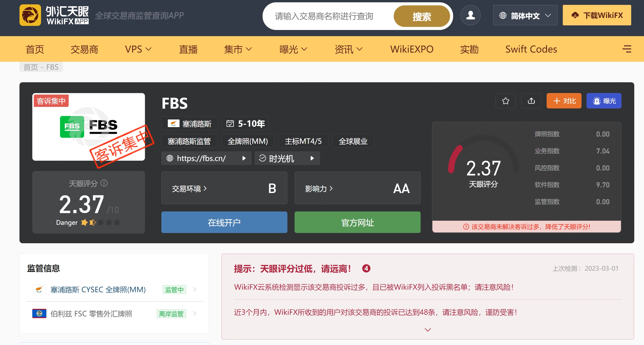Click the 主标MT4/5 tag
Screen dimensions: 644x345
[x=303, y=141]
